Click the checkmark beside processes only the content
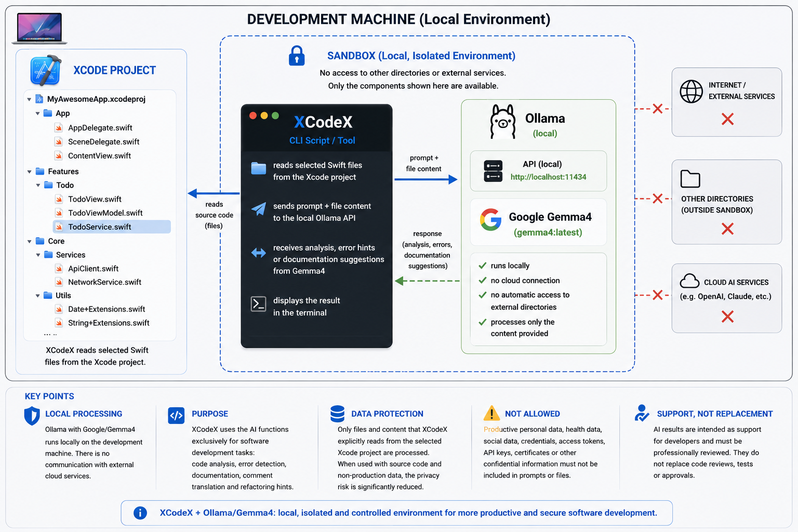 click(482, 322)
